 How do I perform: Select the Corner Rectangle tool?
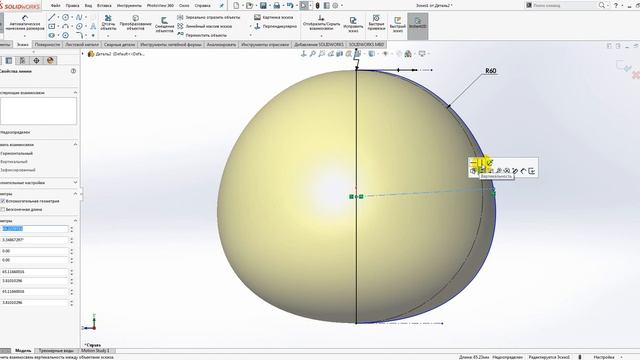tap(52, 26)
